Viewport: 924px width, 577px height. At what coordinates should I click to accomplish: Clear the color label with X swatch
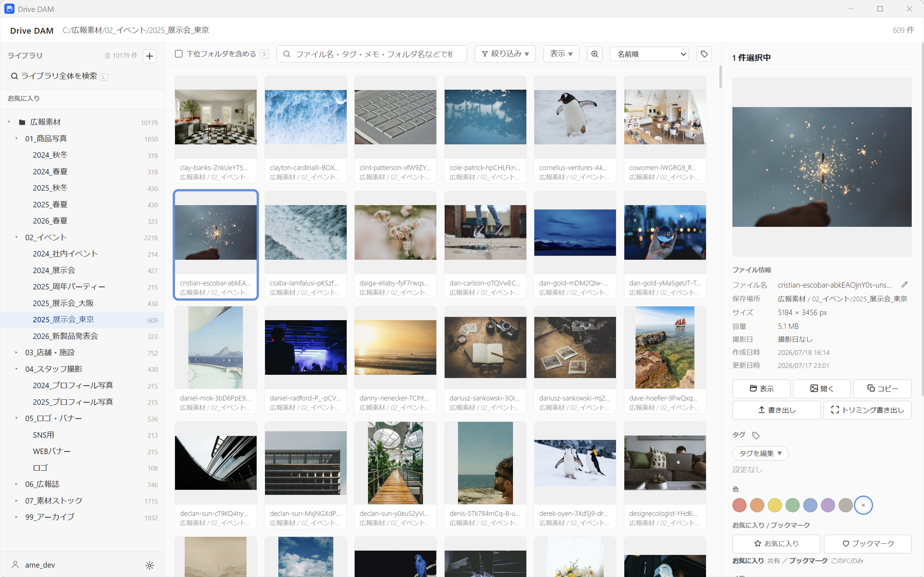pos(863,505)
